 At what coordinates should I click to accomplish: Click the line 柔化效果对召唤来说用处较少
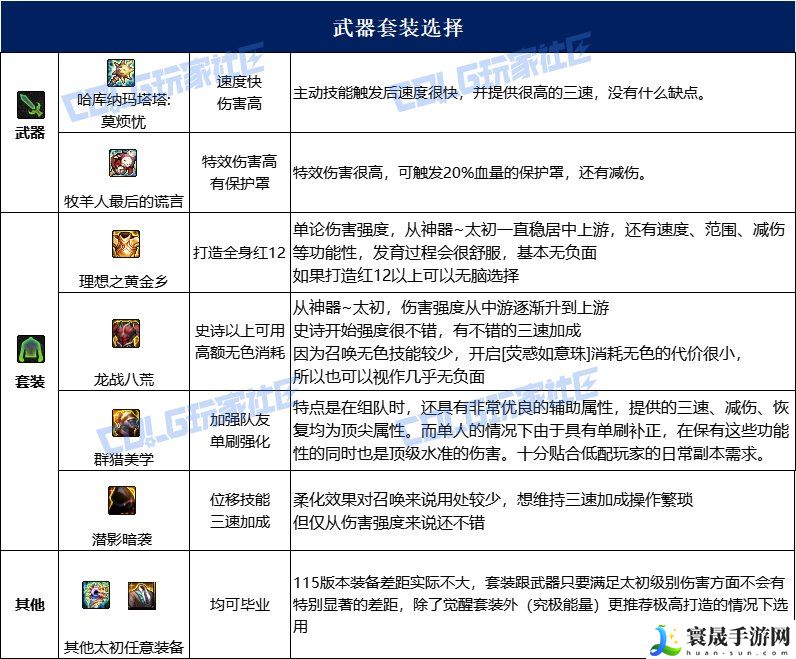pos(493,500)
